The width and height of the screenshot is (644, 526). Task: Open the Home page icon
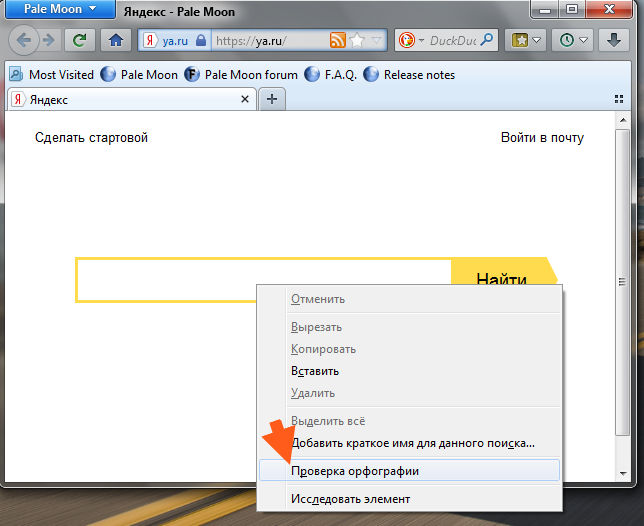(116, 40)
